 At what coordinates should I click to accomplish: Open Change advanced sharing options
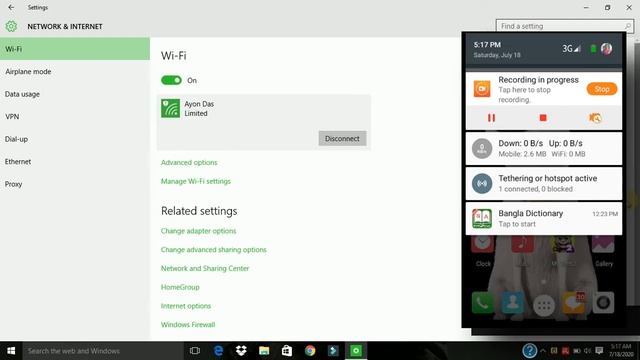(x=213, y=250)
